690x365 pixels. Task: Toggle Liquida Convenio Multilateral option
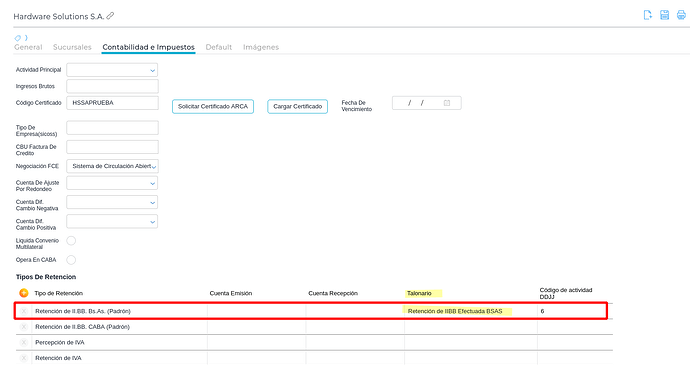(x=71, y=240)
